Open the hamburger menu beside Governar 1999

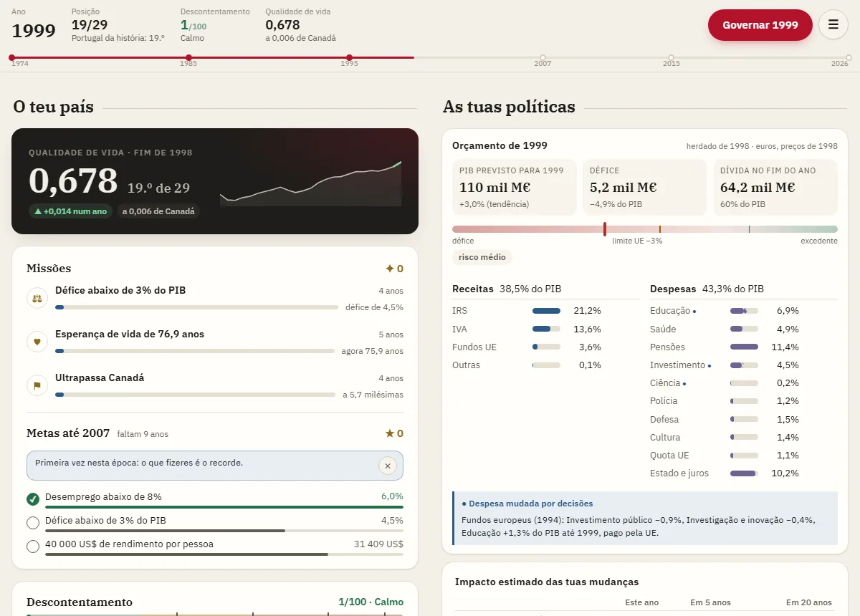coord(833,24)
